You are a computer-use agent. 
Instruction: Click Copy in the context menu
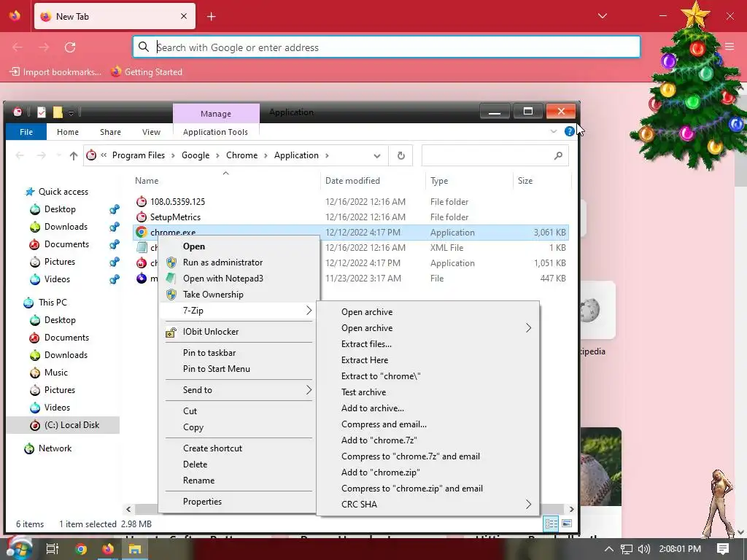(193, 427)
